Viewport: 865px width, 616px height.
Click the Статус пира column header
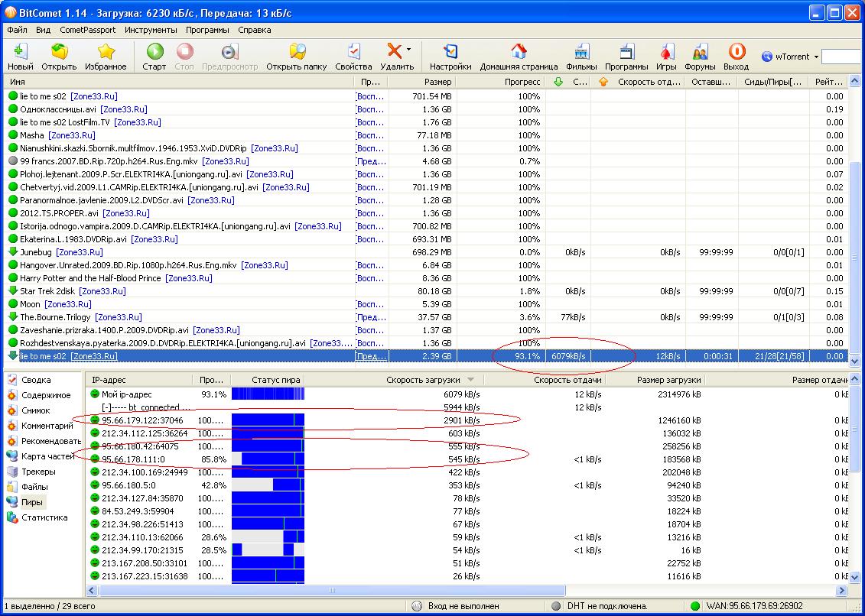point(268,379)
